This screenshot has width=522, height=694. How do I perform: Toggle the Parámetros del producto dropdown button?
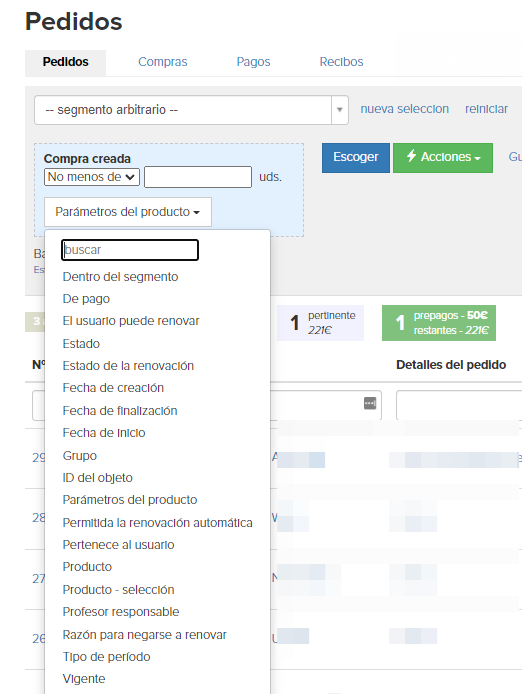128,212
